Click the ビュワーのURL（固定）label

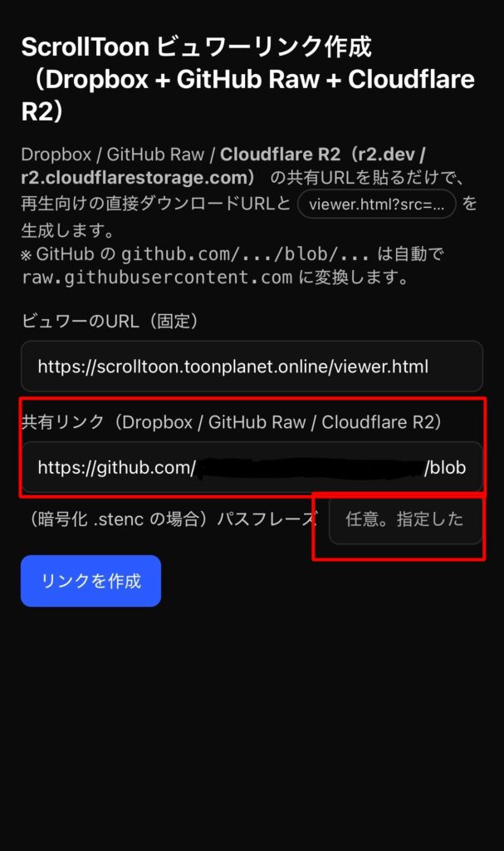(x=110, y=321)
